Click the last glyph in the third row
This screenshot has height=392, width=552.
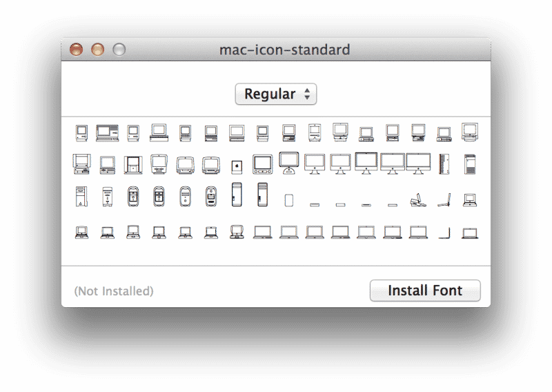coord(470,199)
